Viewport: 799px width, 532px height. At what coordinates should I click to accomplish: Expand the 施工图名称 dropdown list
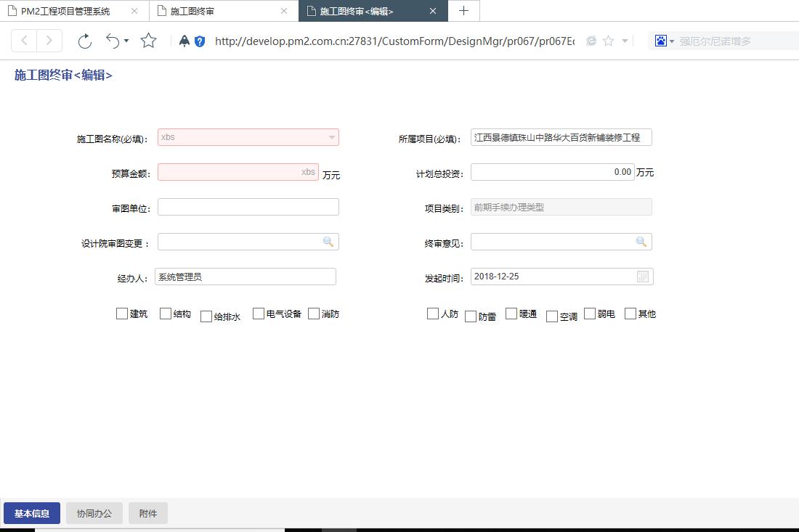(x=331, y=137)
